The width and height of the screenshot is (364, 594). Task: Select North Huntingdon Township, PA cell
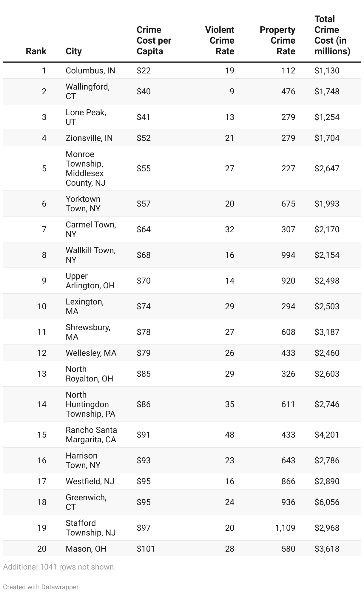click(x=90, y=404)
